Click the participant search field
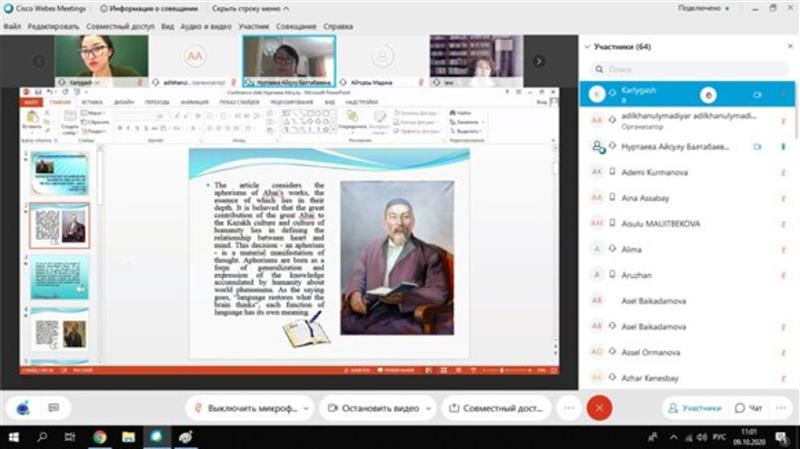Screen dimensions: 800x449 tap(690, 70)
